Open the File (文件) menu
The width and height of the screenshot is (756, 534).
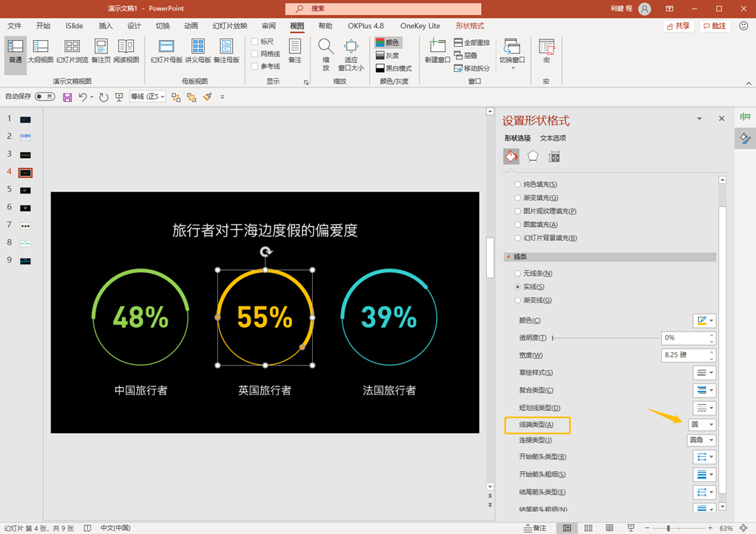click(15, 25)
